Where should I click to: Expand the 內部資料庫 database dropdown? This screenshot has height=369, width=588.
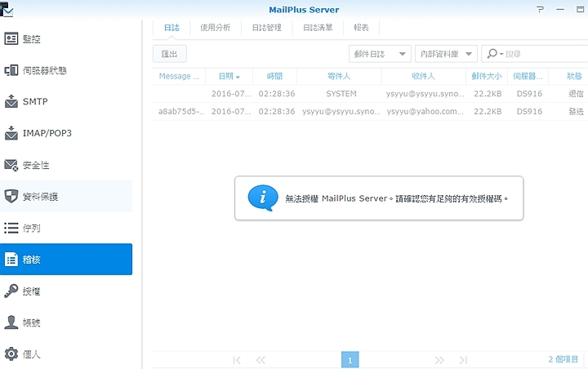(x=446, y=53)
